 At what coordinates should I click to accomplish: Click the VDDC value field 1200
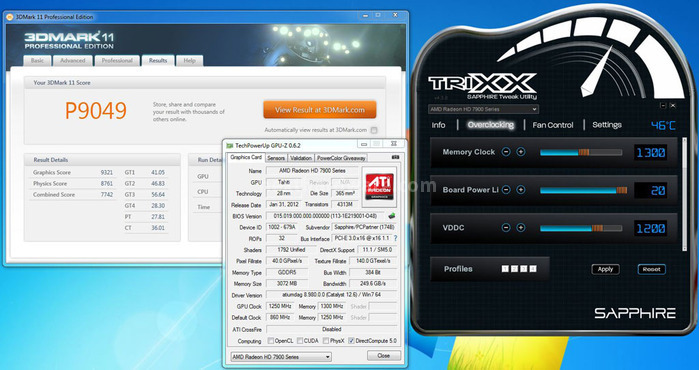click(651, 229)
